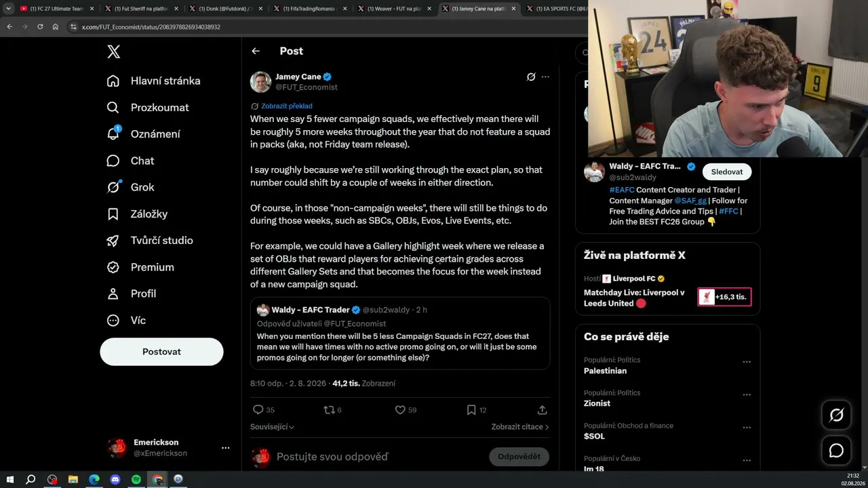The height and width of the screenshot is (488, 868).
Task: Open Spotify from the taskbar
Action: click(x=136, y=479)
